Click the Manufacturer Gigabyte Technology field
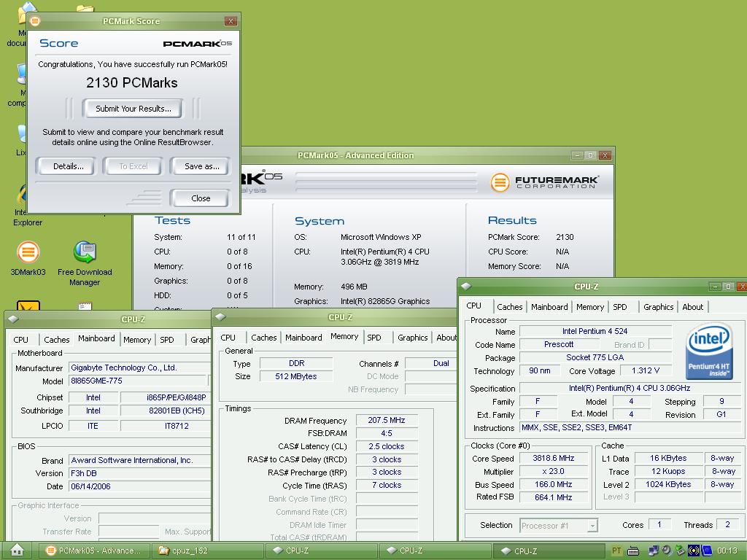The image size is (747, 560). pos(139,367)
